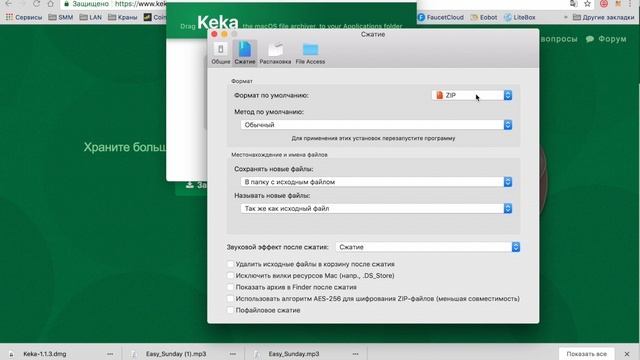Expand the file naming dropdown
640x360 pixels.
[376, 209]
